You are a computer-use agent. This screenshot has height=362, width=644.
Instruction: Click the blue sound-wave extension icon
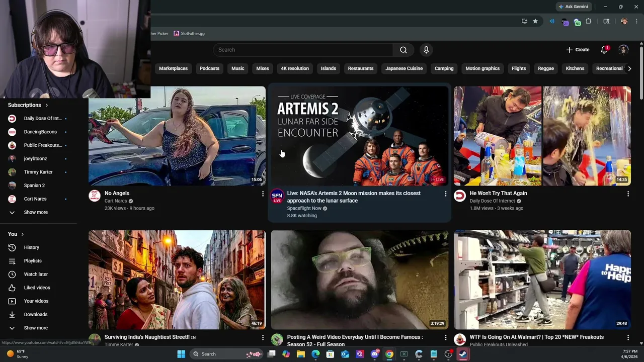(552, 21)
